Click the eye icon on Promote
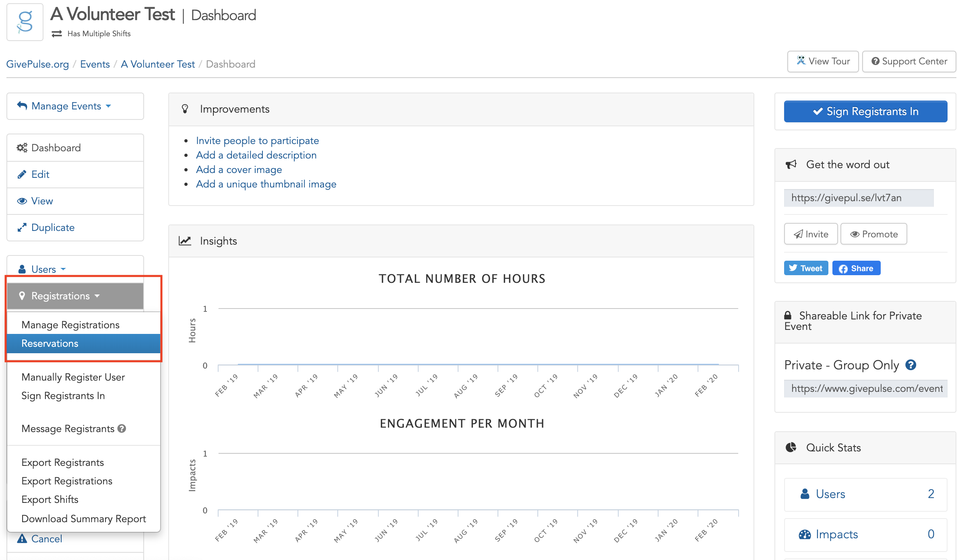 pyautogui.click(x=855, y=234)
